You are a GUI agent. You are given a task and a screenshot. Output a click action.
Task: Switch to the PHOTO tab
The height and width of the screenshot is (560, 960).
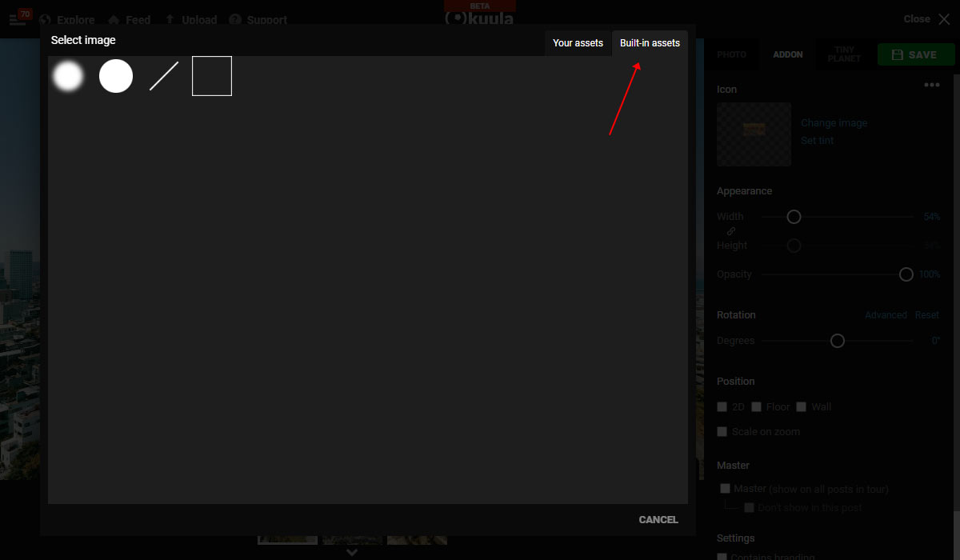(731, 54)
